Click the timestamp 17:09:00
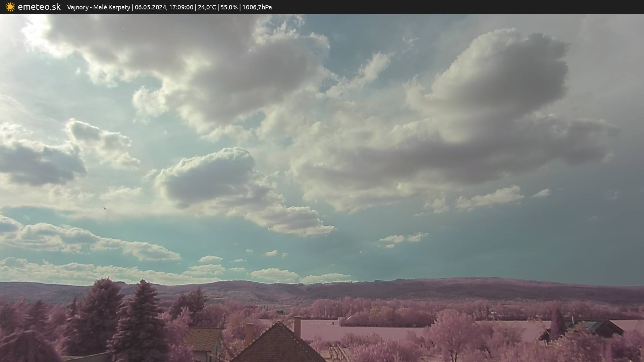Image resolution: width=644 pixels, height=362 pixels. click(181, 7)
